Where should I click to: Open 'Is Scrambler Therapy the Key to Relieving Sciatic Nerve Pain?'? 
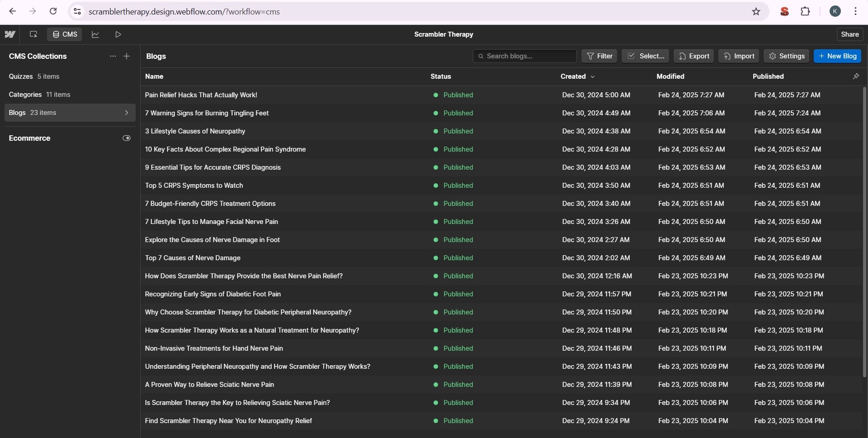(x=237, y=403)
